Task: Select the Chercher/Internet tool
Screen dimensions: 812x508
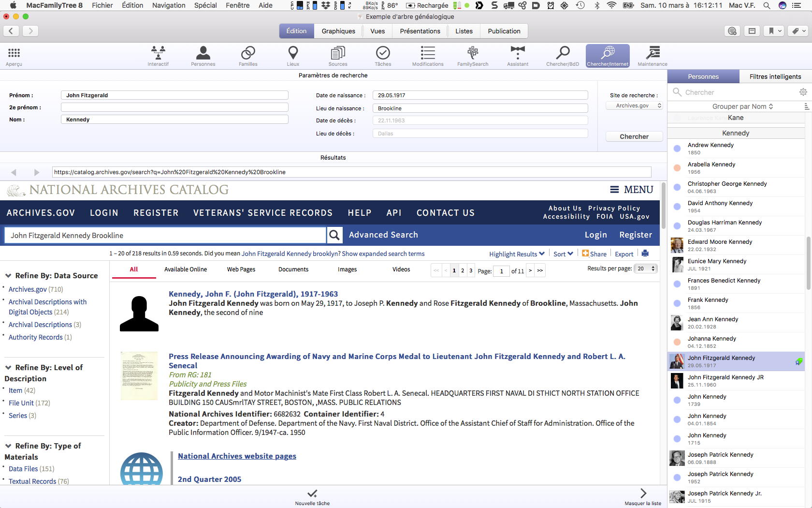Action: click(x=608, y=56)
